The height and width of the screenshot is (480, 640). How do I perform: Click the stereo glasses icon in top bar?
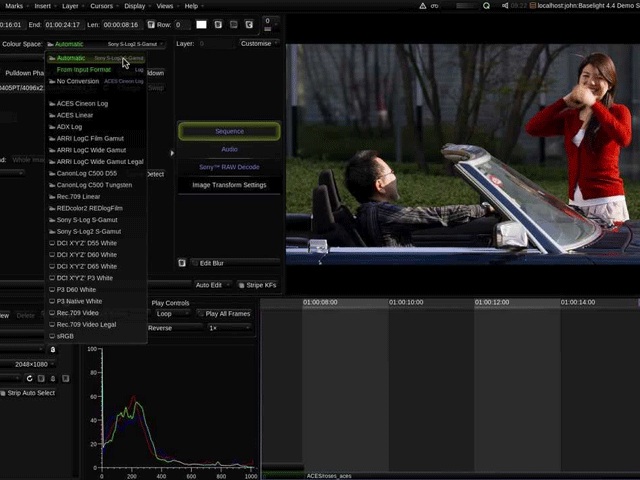(435, 6)
